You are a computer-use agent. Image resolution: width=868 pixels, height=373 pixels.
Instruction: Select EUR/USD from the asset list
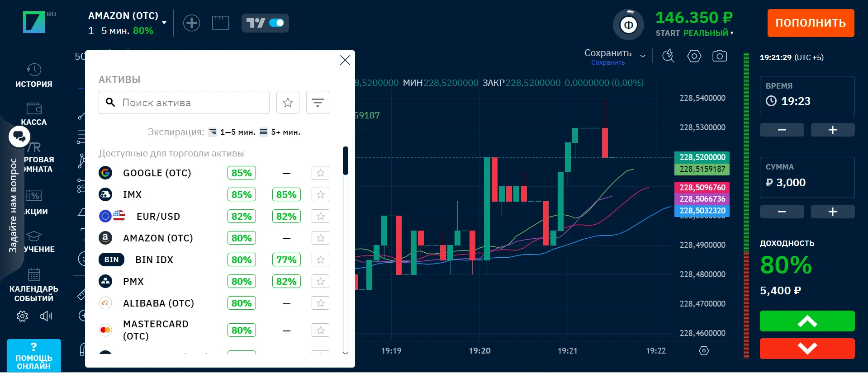(158, 217)
